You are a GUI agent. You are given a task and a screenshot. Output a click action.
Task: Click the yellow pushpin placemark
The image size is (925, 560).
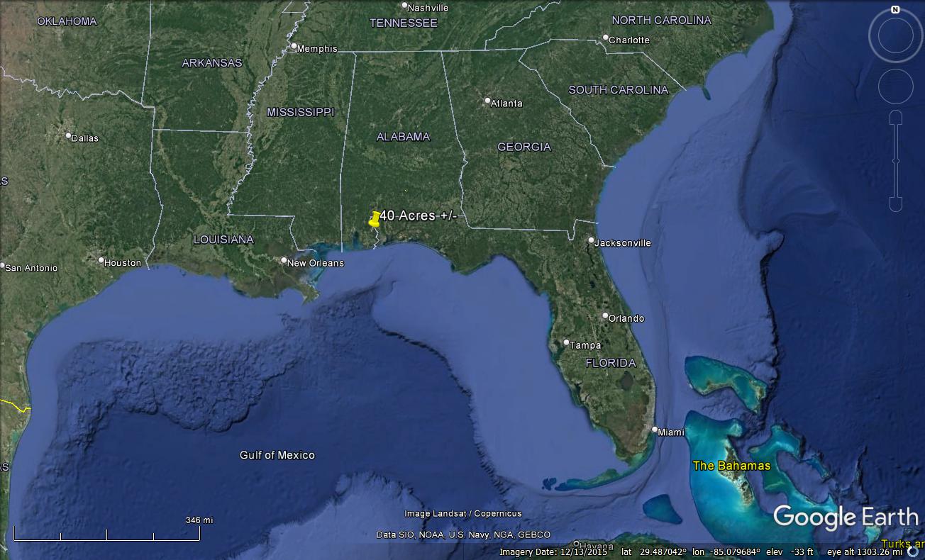[374, 219]
